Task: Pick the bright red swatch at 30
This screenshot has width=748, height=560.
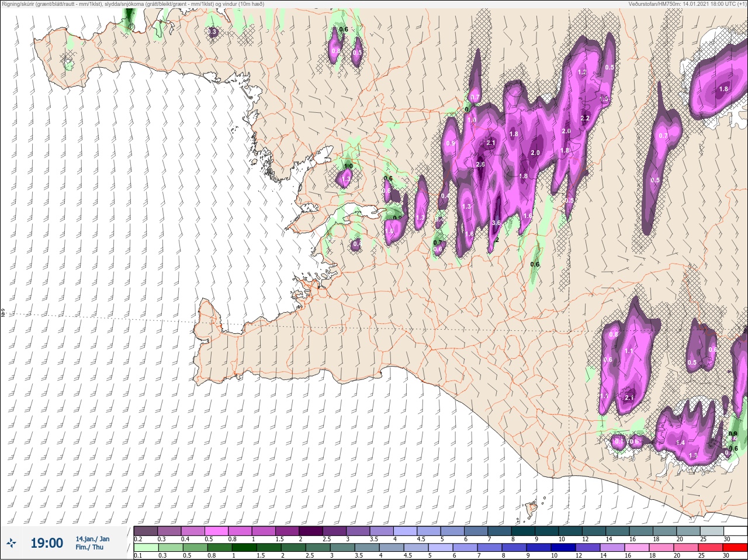Action: 736,548
